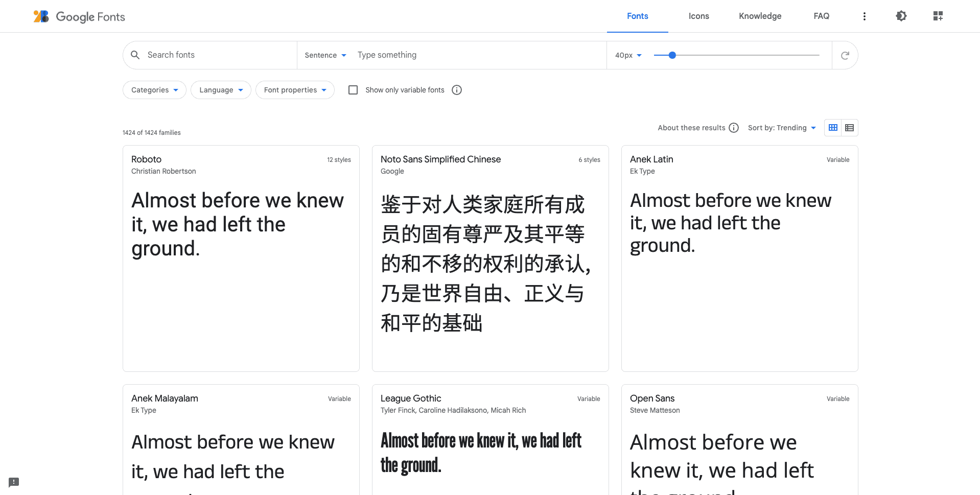Screen dimensions: 980x495
Task: Click the About these results label
Action: (691, 128)
